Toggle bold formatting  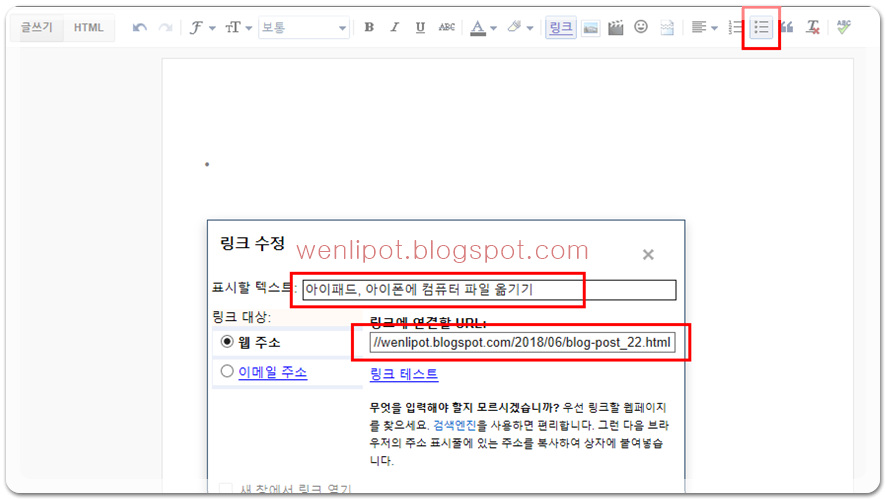[x=369, y=27]
